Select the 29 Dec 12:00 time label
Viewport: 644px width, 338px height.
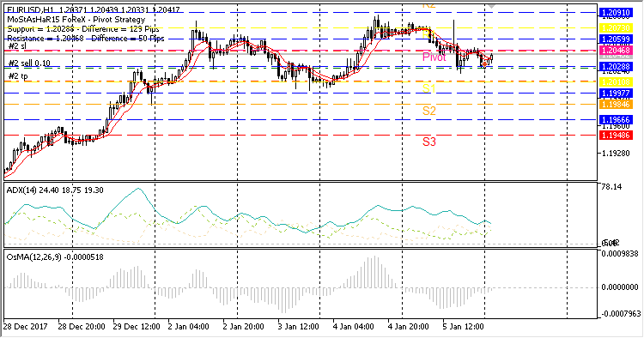point(137,327)
